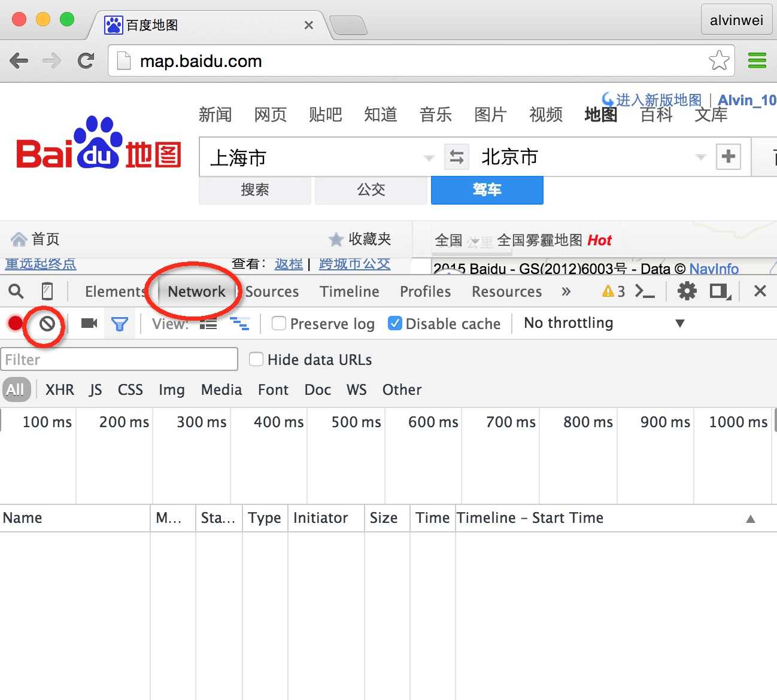Expand the 上海市 origin suggestions arrow

(x=429, y=158)
